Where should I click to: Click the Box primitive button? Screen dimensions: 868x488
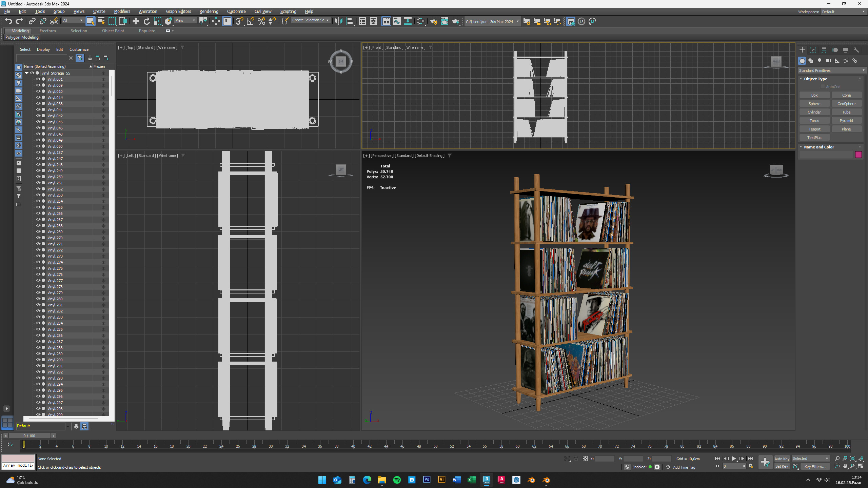point(814,95)
